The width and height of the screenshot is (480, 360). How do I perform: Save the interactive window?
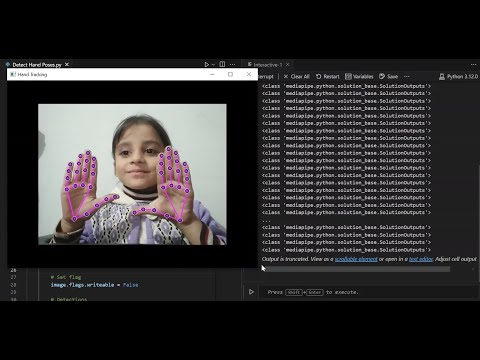389,76
